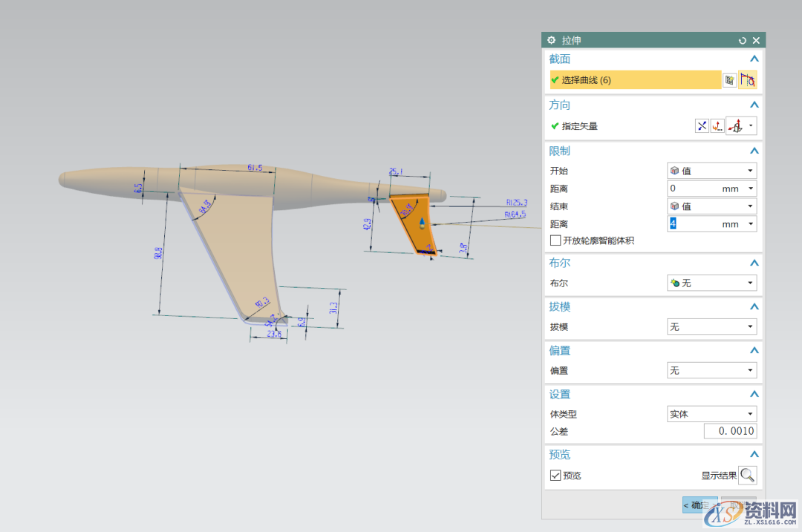Open the 体类型 dropdown

coord(712,414)
